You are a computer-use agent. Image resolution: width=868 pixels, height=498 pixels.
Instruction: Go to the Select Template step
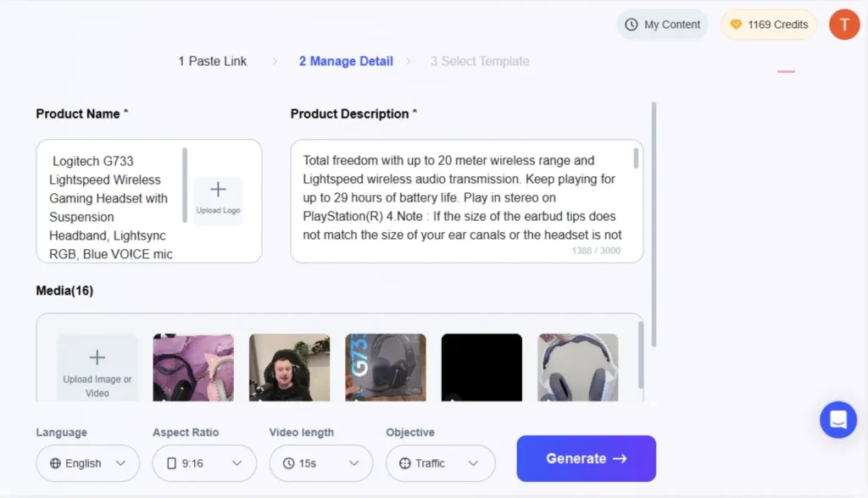tap(479, 61)
